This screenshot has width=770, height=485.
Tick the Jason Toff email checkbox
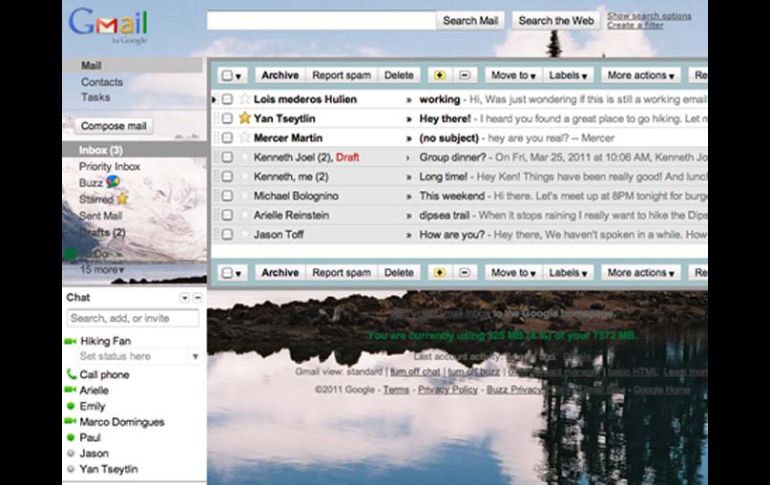(228, 234)
